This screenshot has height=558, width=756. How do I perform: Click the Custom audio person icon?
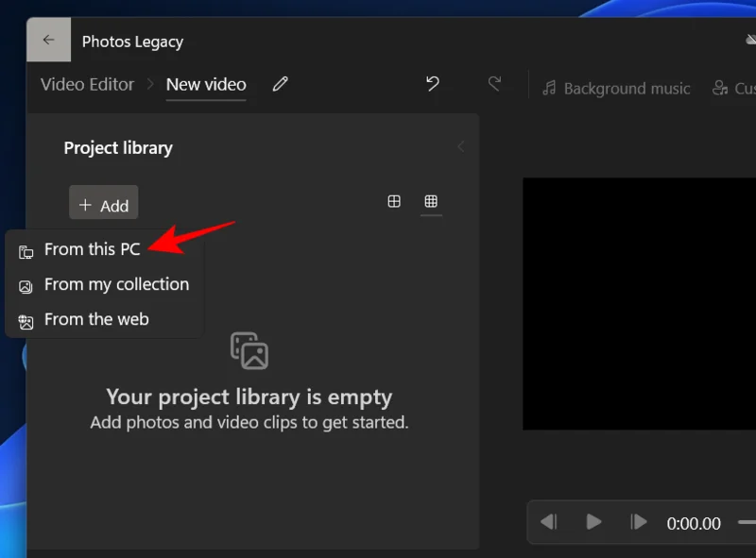pos(718,88)
